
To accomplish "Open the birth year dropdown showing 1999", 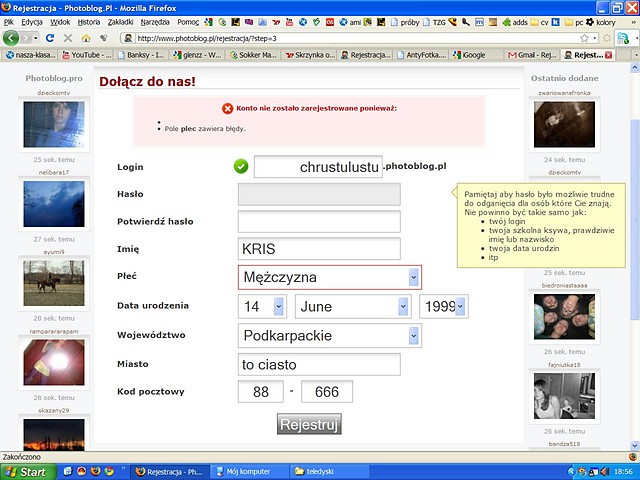I will point(444,307).
